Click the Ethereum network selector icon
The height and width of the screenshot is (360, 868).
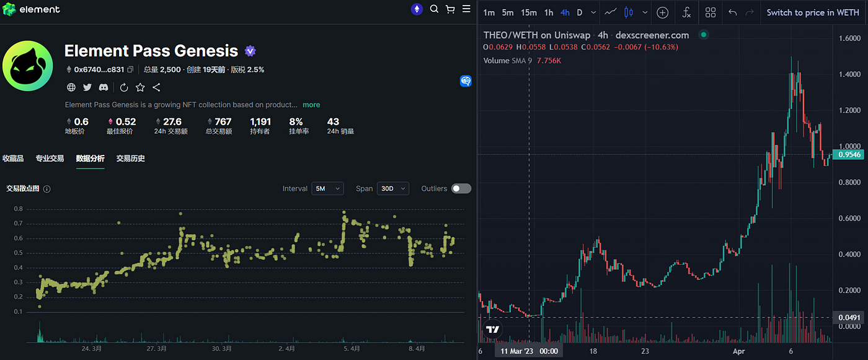pos(417,9)
